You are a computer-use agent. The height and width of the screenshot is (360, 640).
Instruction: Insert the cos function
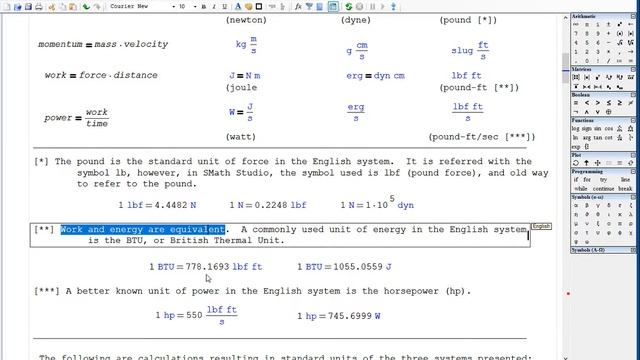(609, 129)
